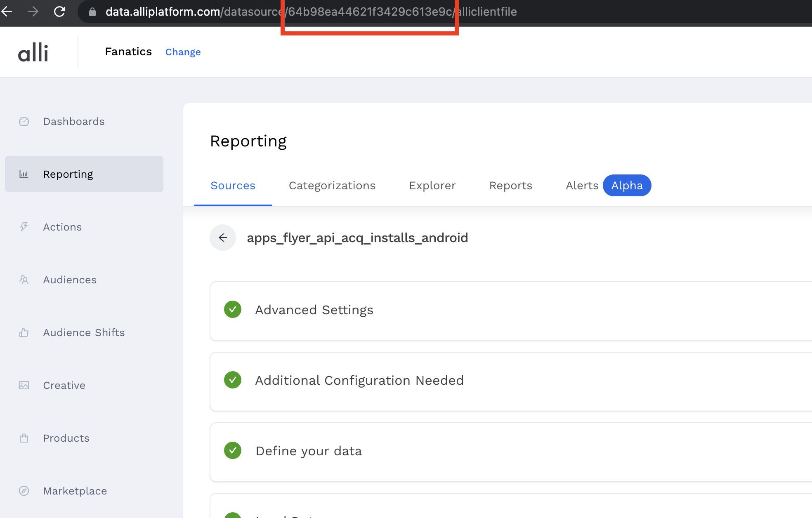Click the Creative image icon
The image size is (812, 518).
click(24, 385)
